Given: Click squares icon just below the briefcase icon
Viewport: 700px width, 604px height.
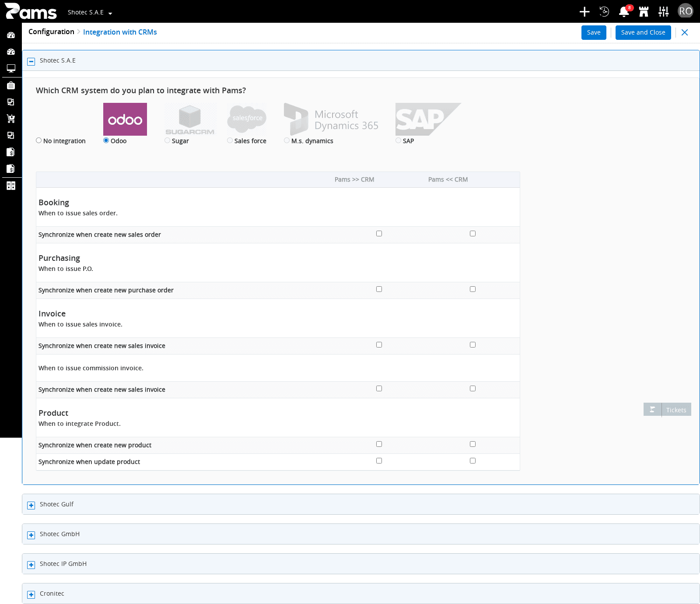Looking at the screenshot, I should [x=11, y=102].
